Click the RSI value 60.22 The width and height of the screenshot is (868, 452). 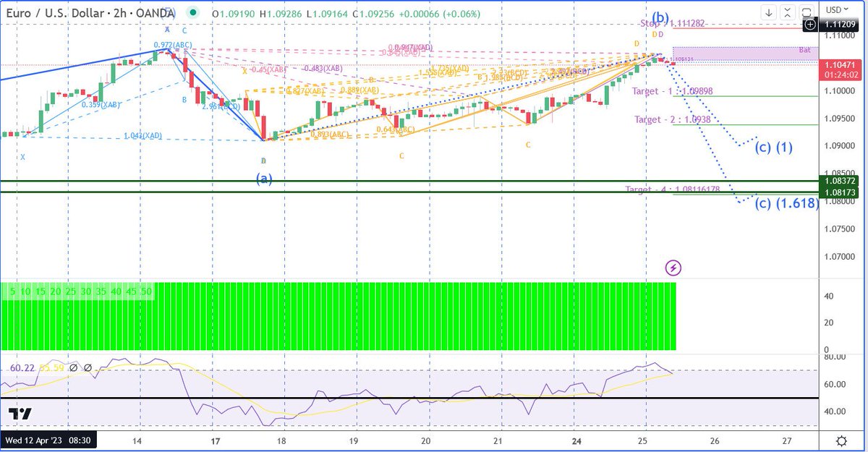tap(22, 368)
